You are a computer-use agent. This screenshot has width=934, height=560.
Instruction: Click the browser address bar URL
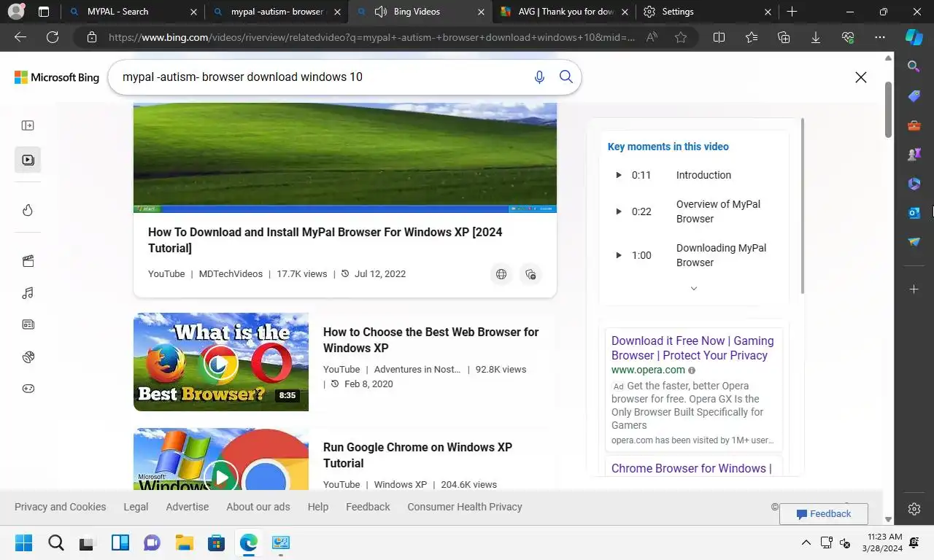(x=372, y=37)
